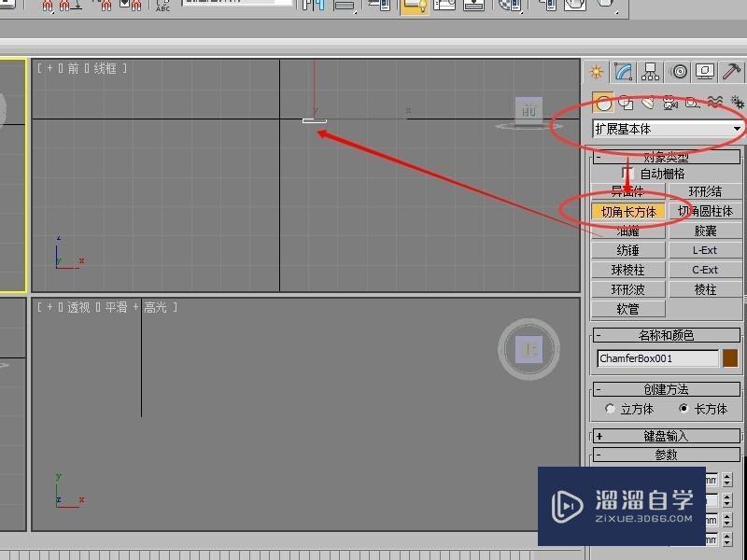Click the C-Ext object button
The image size is (747, 560).
706,270
